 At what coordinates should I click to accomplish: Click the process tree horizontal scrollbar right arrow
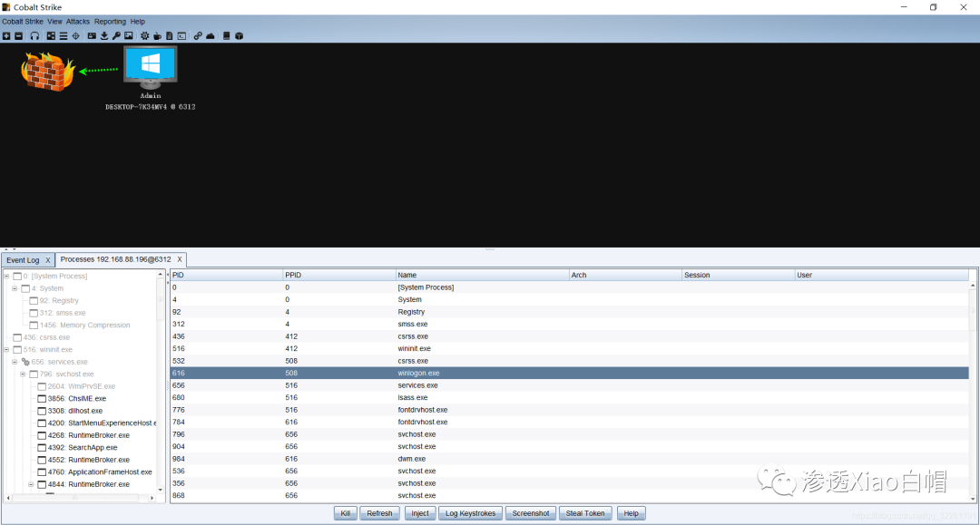tap(152, 498)
